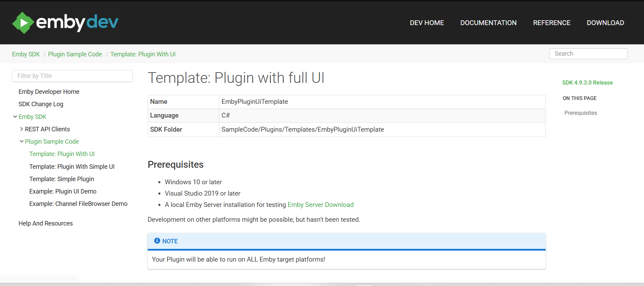Open the SDK 4.9.3.0 Release link
This screenshot has width=644, height=286.
pyautogui.click(x=587, y=82)
